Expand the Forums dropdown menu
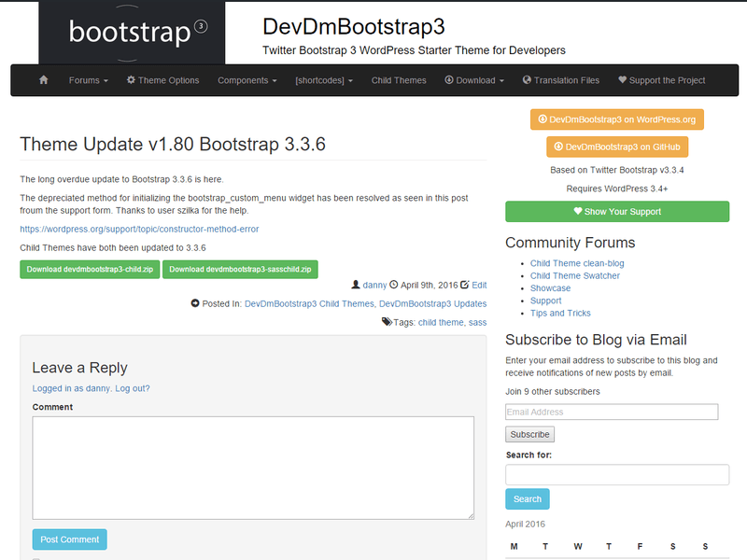Image resolution: width=747 pixels, height=560 pixels. [x=87, y=80]
